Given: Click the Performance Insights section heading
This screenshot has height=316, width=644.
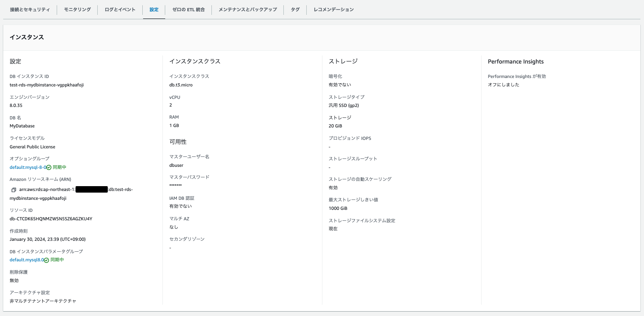Looking at the screenshot, I should point(516,62).
